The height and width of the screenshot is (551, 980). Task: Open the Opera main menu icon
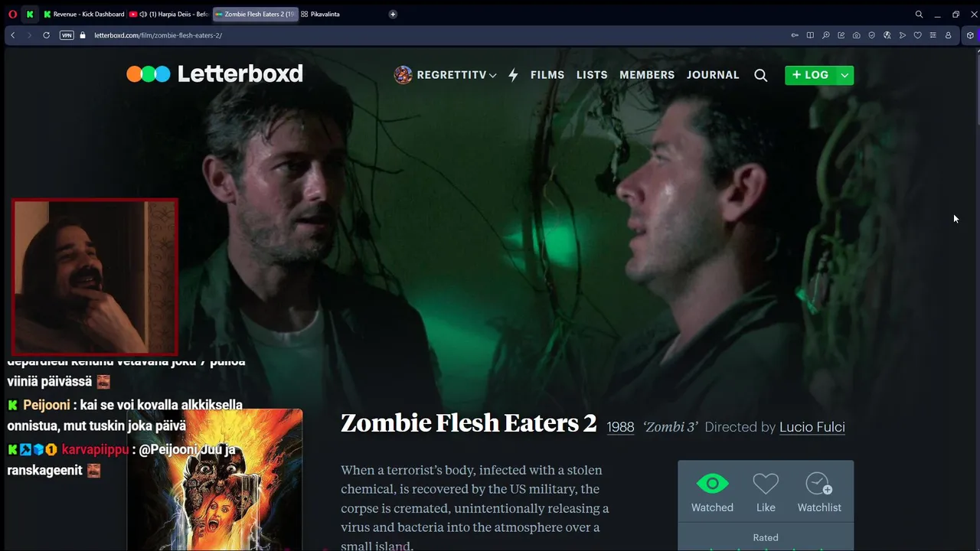tap(12, 14)
